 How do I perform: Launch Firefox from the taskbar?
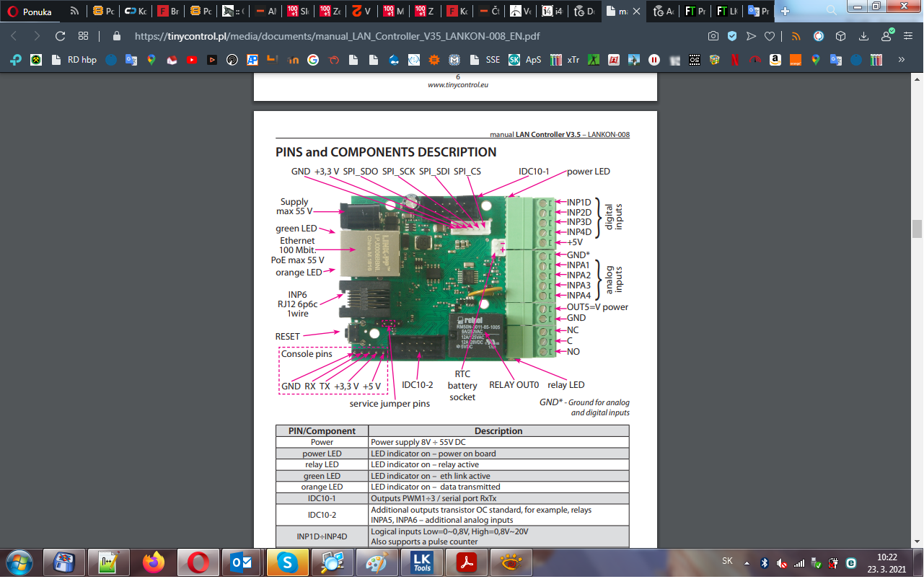pyautogui.click(x=154, y=562)
